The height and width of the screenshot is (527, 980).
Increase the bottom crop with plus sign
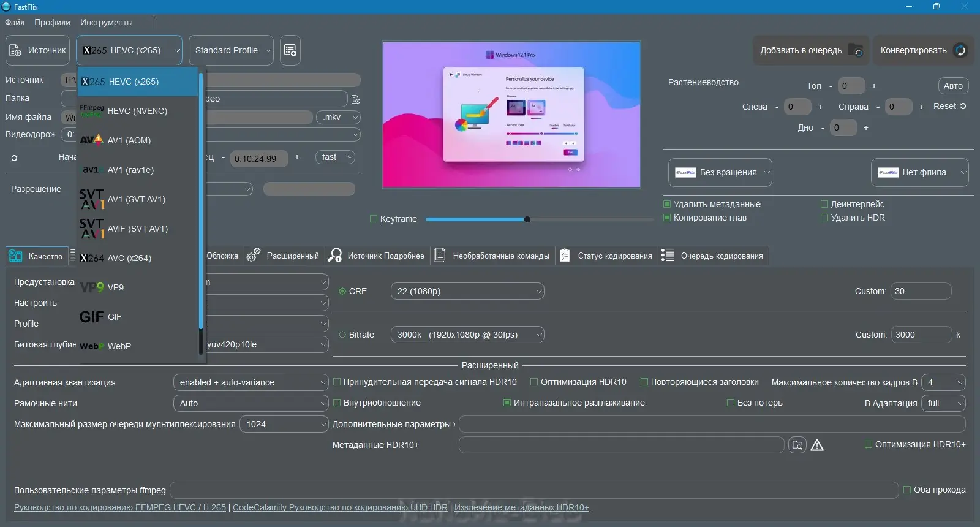click(x=866, y=127)
